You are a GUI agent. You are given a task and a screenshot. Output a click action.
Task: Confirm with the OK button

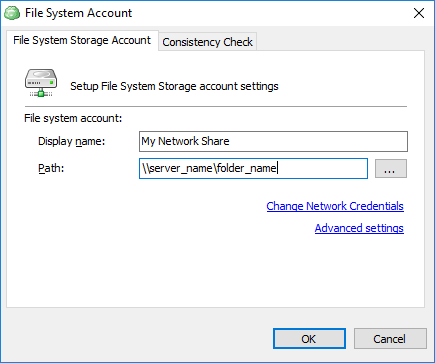pos(309,339)
